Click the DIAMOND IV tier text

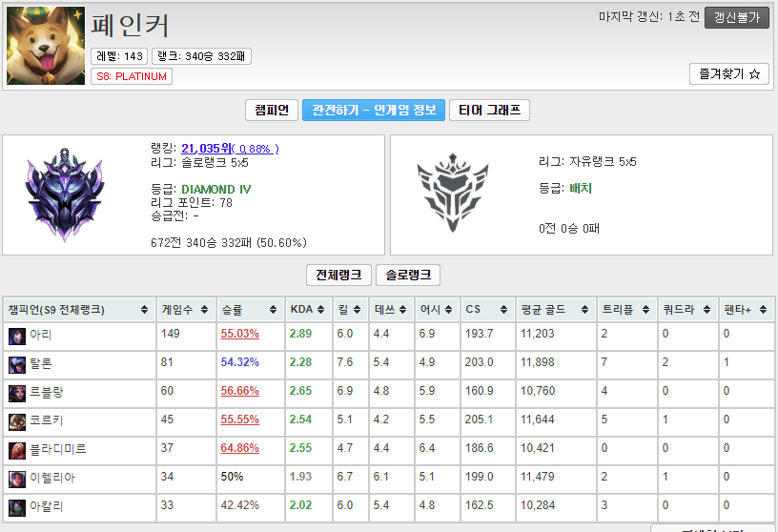[215, 190]
